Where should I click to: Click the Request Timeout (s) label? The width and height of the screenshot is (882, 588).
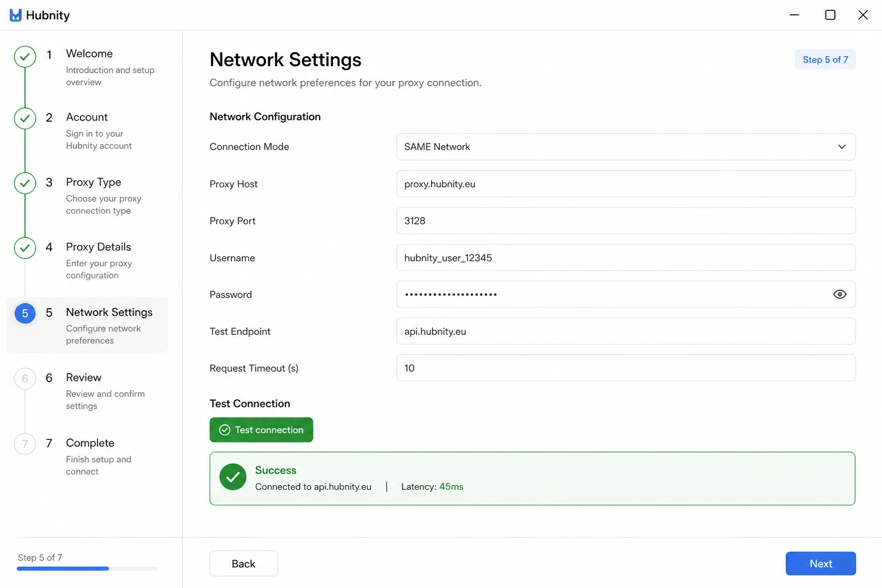pyautogui.click(x=254, y=369)
